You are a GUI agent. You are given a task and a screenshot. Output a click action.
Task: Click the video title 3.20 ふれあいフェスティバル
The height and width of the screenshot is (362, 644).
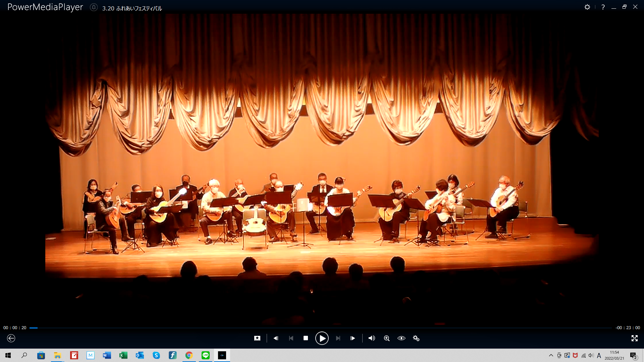click(132, 8)
